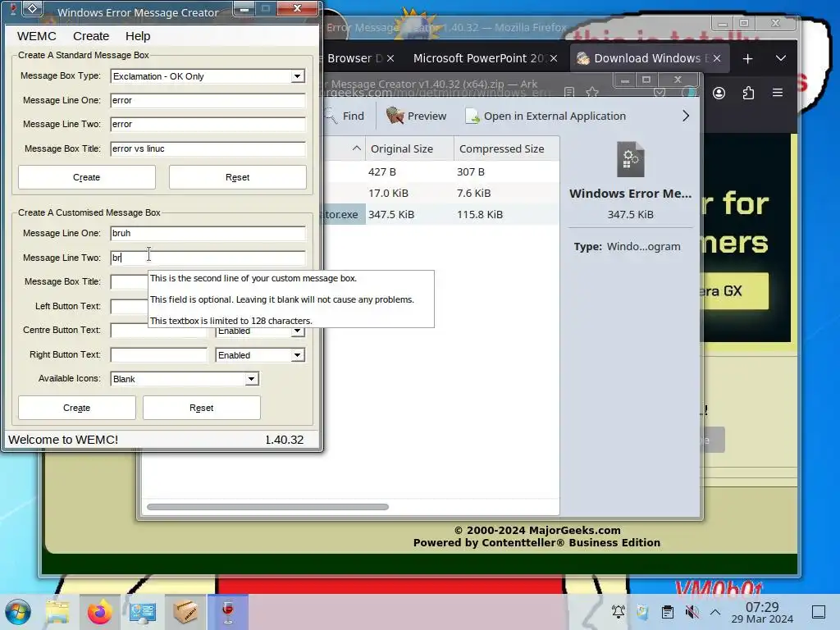This screenshot has width=840, height=630.
Task: Open Firefox extensions icon
Action: (748, 94)
